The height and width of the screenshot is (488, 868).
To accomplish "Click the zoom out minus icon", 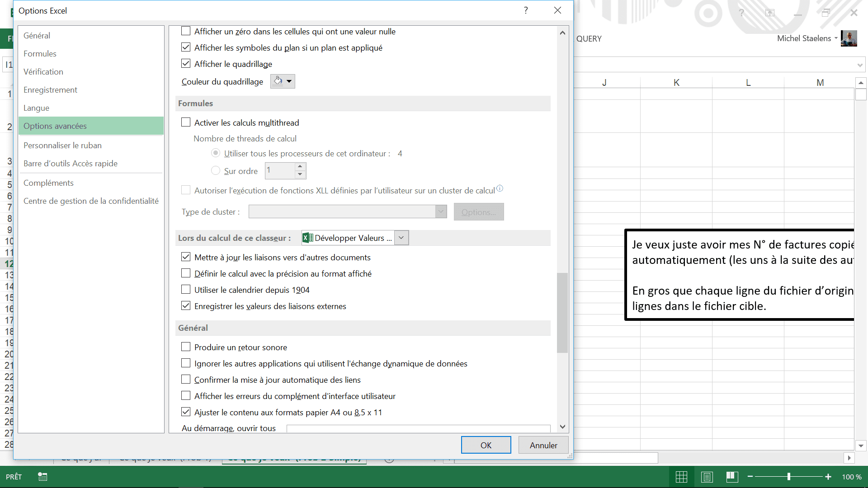I will point(750,477).
